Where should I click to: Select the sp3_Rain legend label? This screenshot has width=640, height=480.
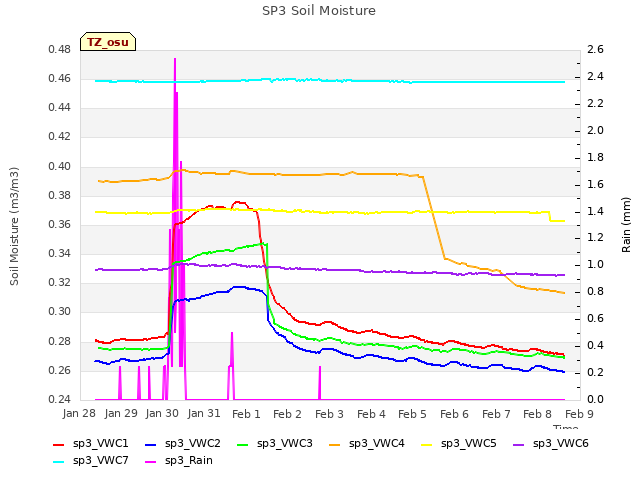189,461
